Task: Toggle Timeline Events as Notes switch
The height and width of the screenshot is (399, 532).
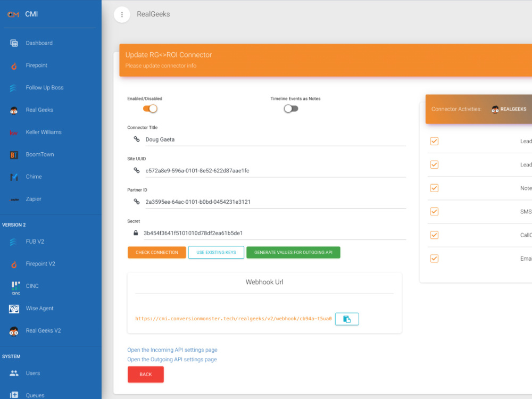Action: click(291, 109)
